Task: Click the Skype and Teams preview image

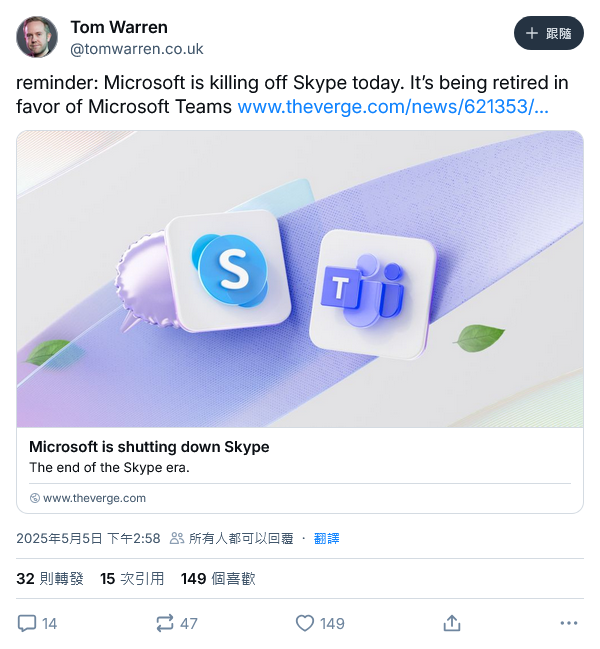Action: point(300,279)
